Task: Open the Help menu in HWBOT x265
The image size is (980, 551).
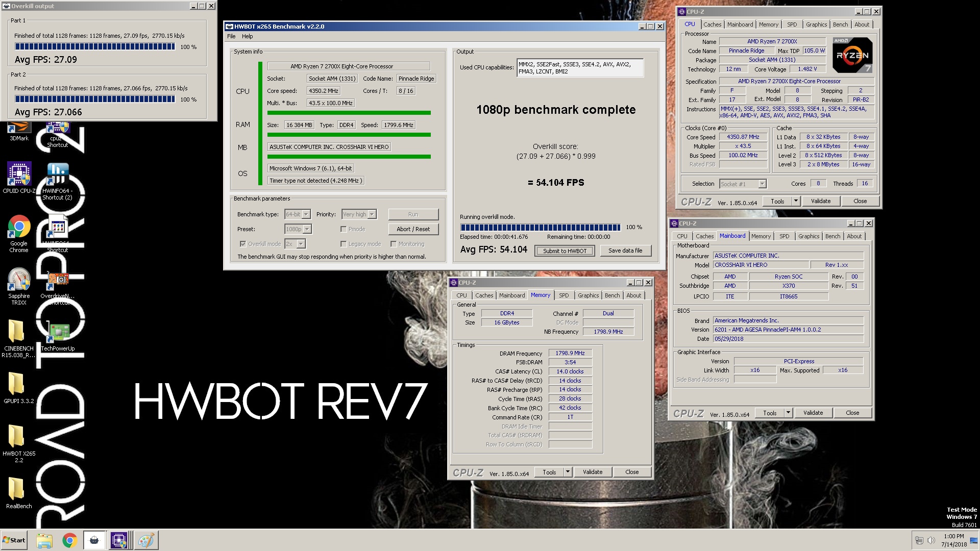Action: (248, 36)
